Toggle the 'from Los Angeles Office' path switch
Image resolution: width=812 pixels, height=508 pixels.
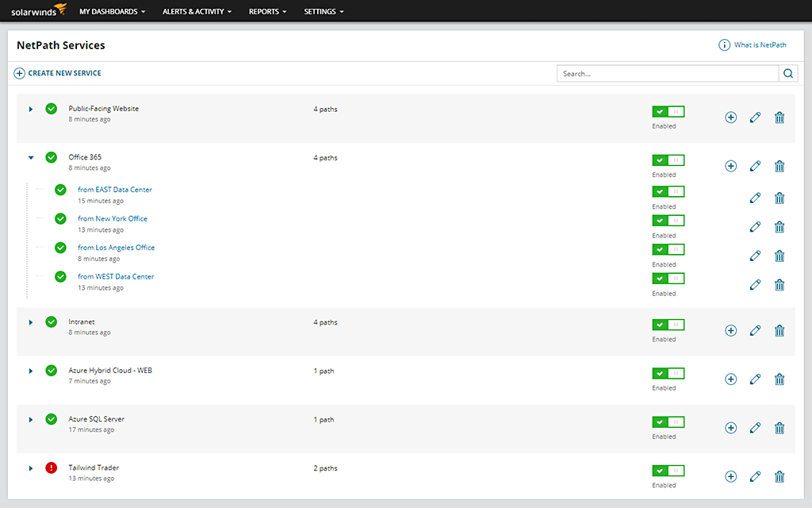(x=667, y=249)
